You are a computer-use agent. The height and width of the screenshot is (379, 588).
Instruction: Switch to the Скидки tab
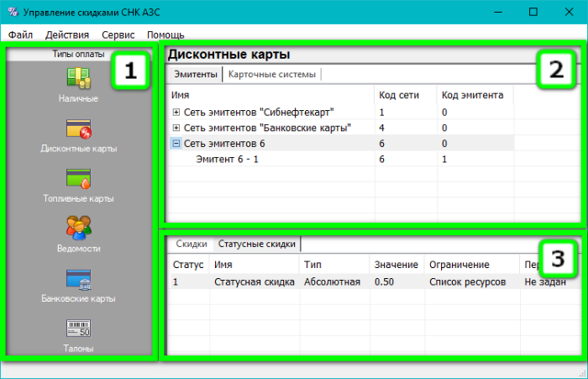coord(191,245)
